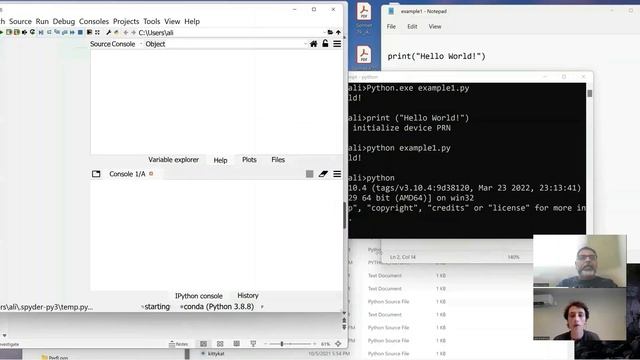Click conda (Python 3.8.8) in Spyder status bar
The width and height of the screenshot is (640, 360).
[219, 307]
